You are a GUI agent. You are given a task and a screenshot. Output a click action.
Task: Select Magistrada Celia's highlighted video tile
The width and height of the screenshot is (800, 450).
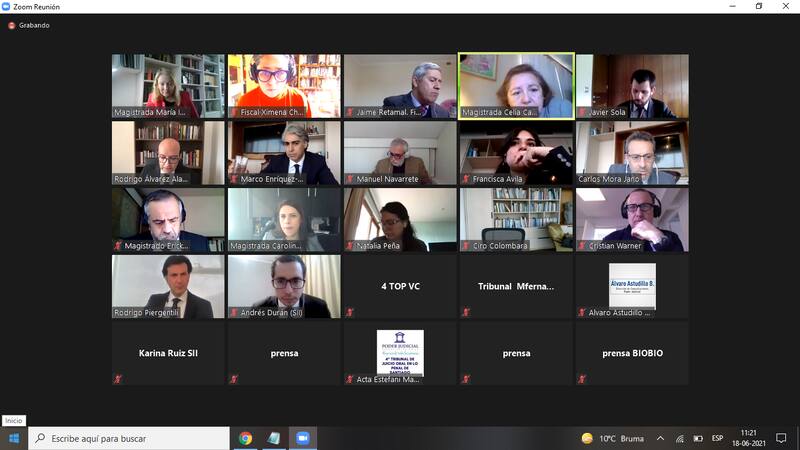[516, 86]
